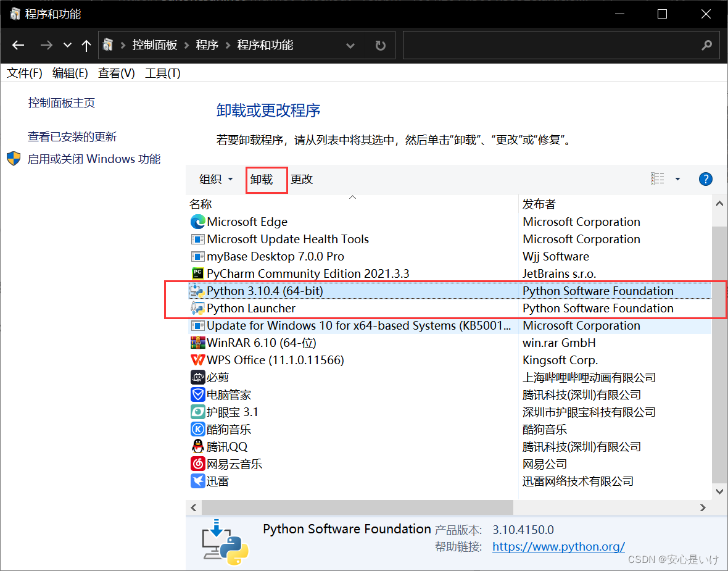Click the 腾讯QQ penguin icon
728x571 pixels.
(198, 446)
